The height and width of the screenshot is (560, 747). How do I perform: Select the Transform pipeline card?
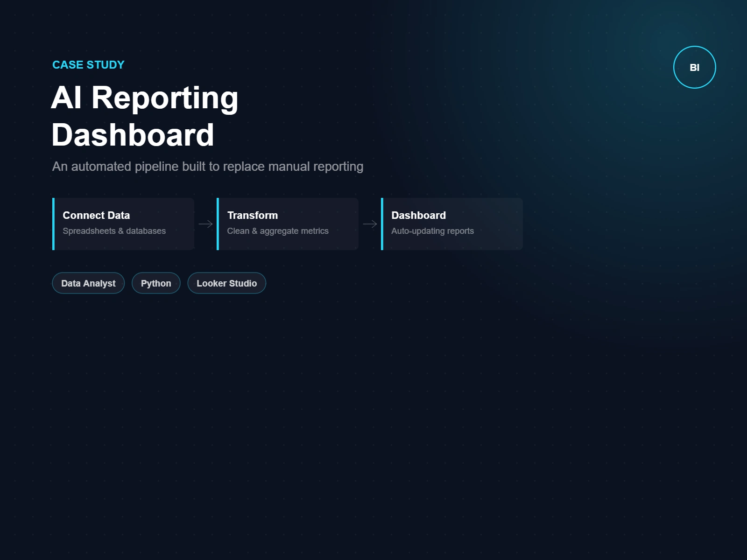[x=288, y=224]
